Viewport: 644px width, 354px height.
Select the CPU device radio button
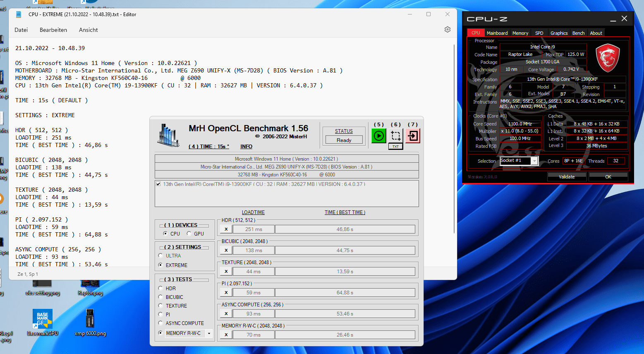[165, 234]
